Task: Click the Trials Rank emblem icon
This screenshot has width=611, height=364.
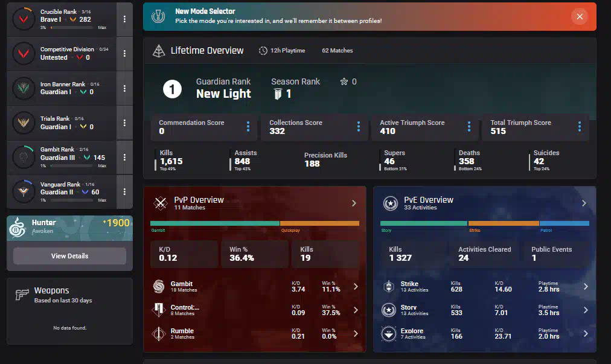Action: (x=24, y=123)
